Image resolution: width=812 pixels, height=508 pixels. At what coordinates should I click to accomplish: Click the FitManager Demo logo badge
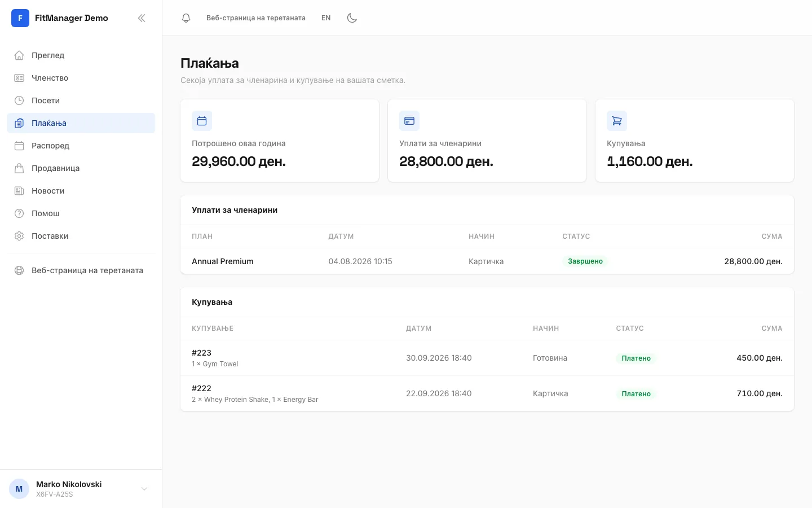click(20, 18)
